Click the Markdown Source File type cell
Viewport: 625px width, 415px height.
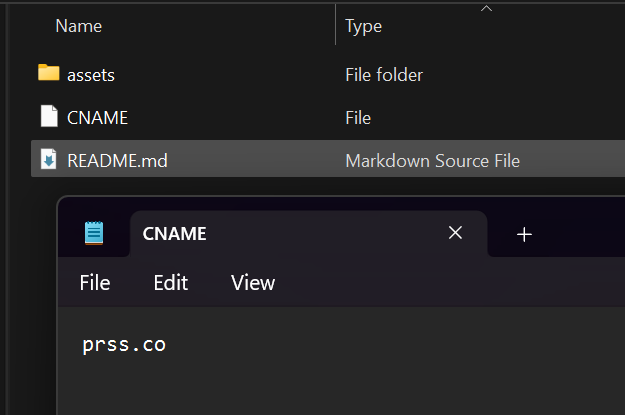(x=432, y=161)
